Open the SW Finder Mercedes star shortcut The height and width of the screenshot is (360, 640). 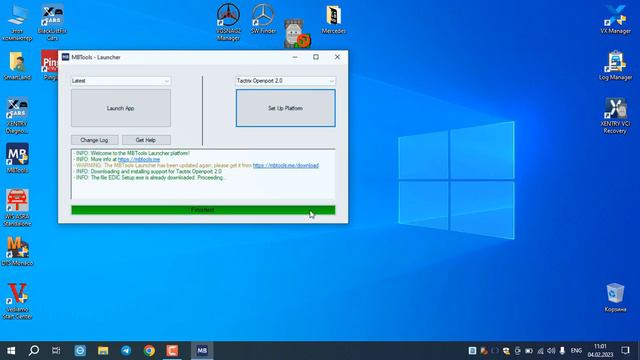(263, 18)
